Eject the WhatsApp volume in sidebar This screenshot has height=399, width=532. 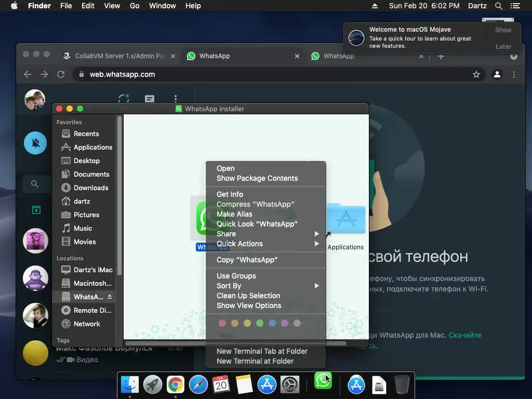click(x=110, y=297)
